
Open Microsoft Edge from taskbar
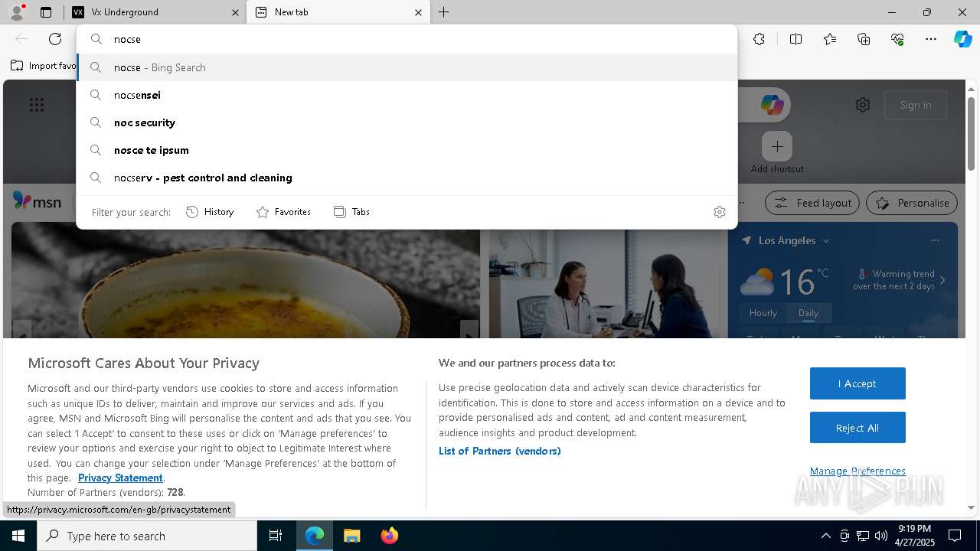click(315, 536)
